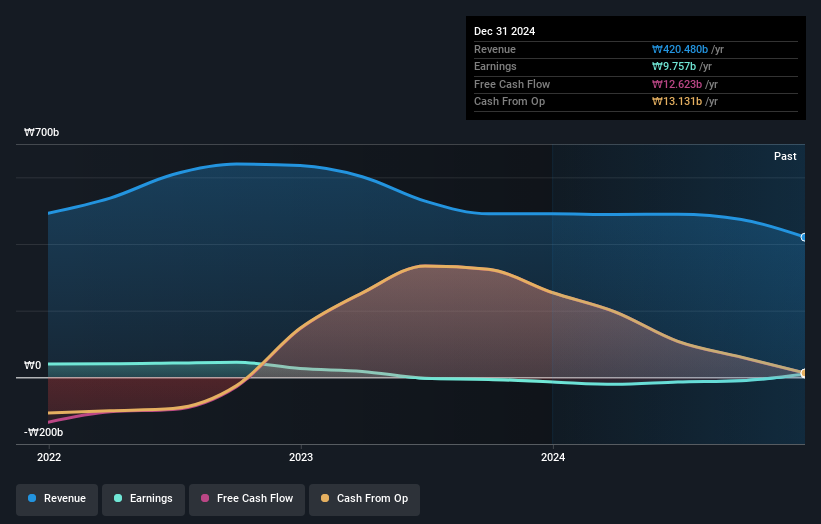
Task: Click the Dec 31 2024 tooltip date
Action: (504, 31)
